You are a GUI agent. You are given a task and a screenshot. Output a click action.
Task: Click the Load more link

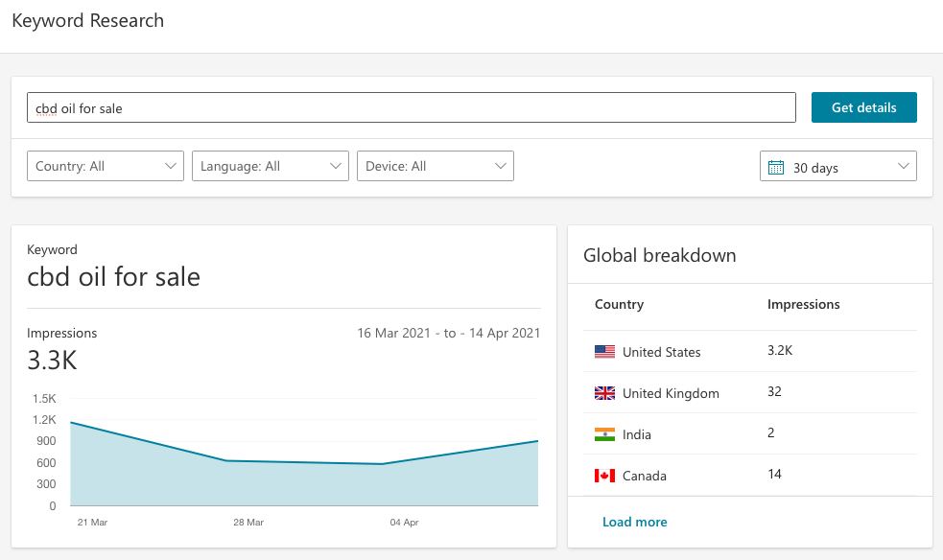(634, 523)
